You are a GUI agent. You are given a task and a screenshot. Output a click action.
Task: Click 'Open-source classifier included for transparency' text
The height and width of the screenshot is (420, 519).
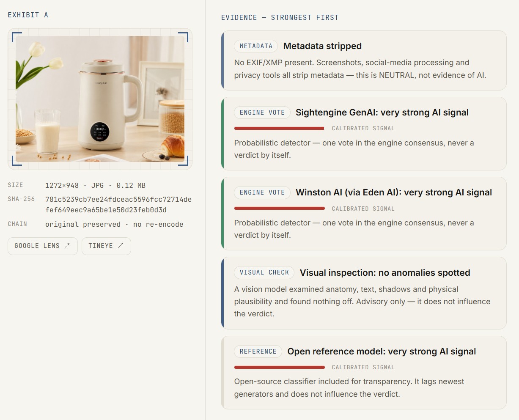(x=349, y=388)
